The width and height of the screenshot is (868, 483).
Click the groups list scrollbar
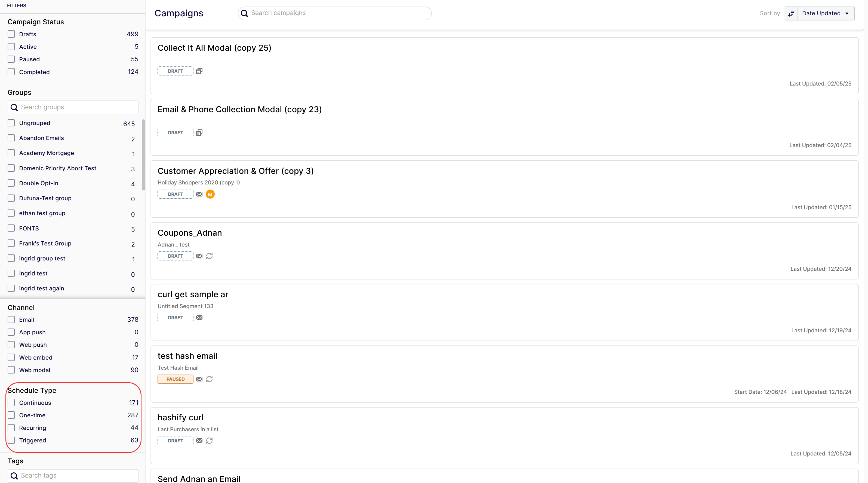[x=144, y=155]
